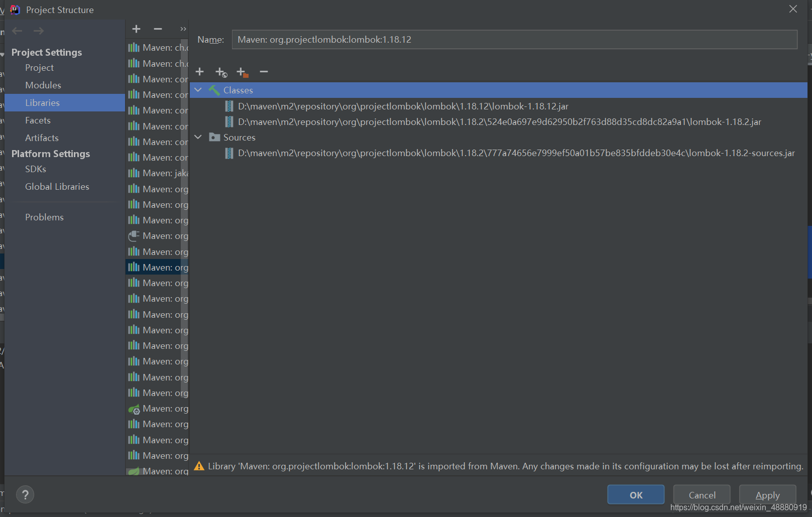Open Libraries settings page
Viewport: 812px width, 517px height.
coord(65,102)
